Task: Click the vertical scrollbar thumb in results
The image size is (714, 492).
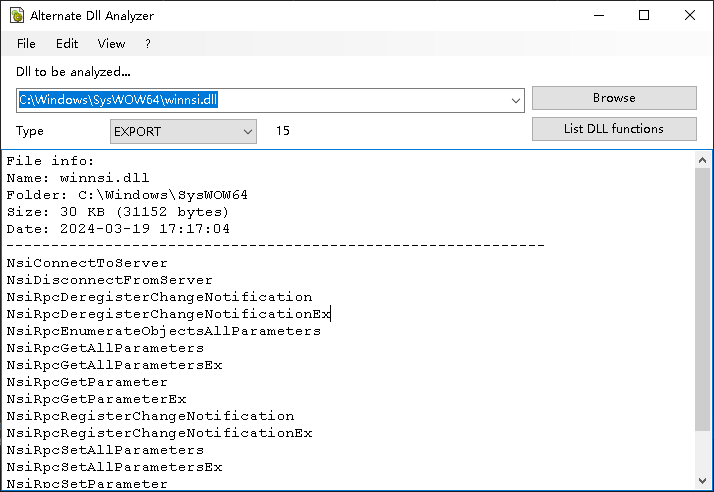Action: point(704,300)
